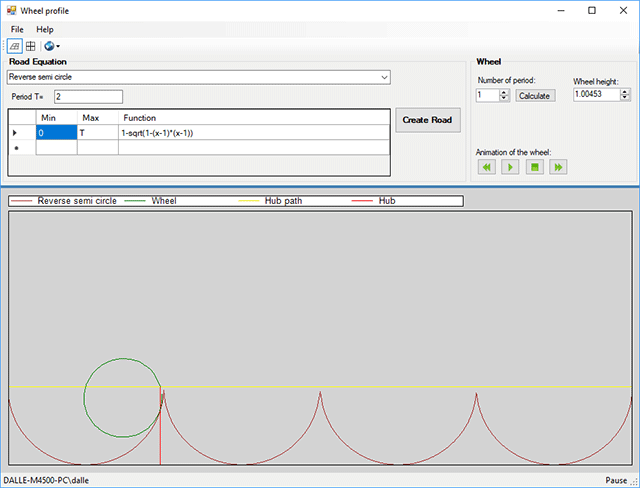
Task: Click the empty Function cell in new row
Action: pos(254,148)
